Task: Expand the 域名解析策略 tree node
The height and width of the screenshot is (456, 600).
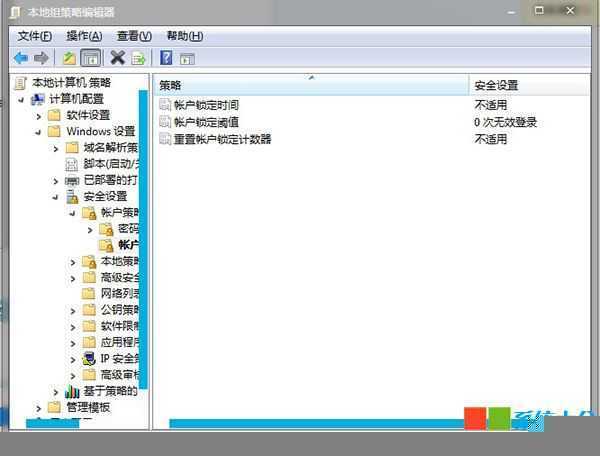Action: 56,148
